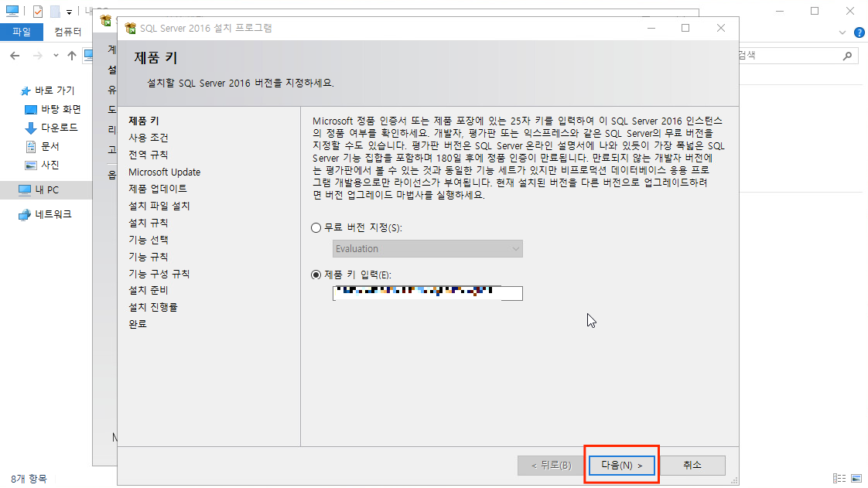Go back in File Explorer
This screenshot has height=488, width=868.
[x=15, y=56]
